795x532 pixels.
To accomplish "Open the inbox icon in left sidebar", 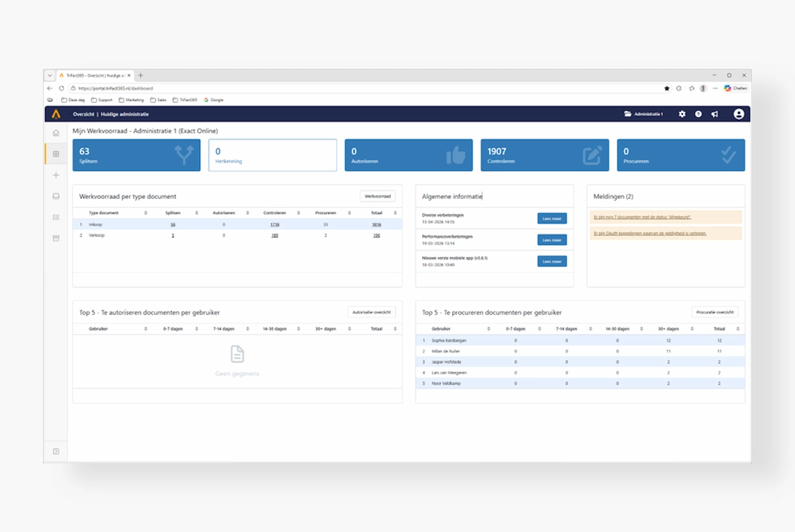I will [x=56, y=196].
